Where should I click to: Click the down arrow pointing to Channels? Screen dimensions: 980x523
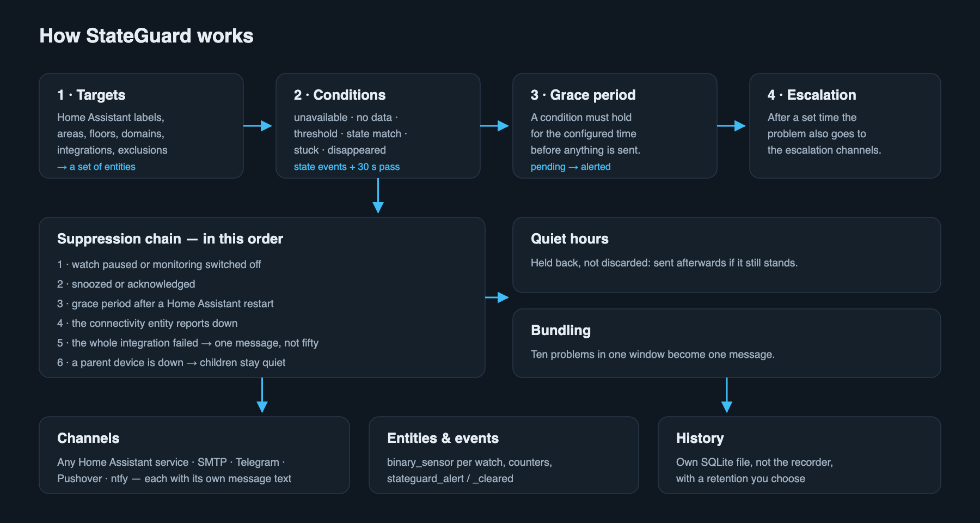(262, 395)
